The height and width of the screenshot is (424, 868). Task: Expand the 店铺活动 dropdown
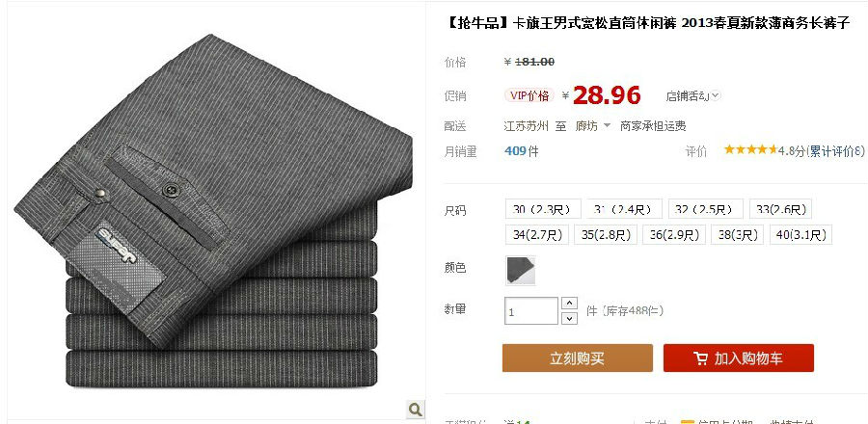[x=693, y=95]
